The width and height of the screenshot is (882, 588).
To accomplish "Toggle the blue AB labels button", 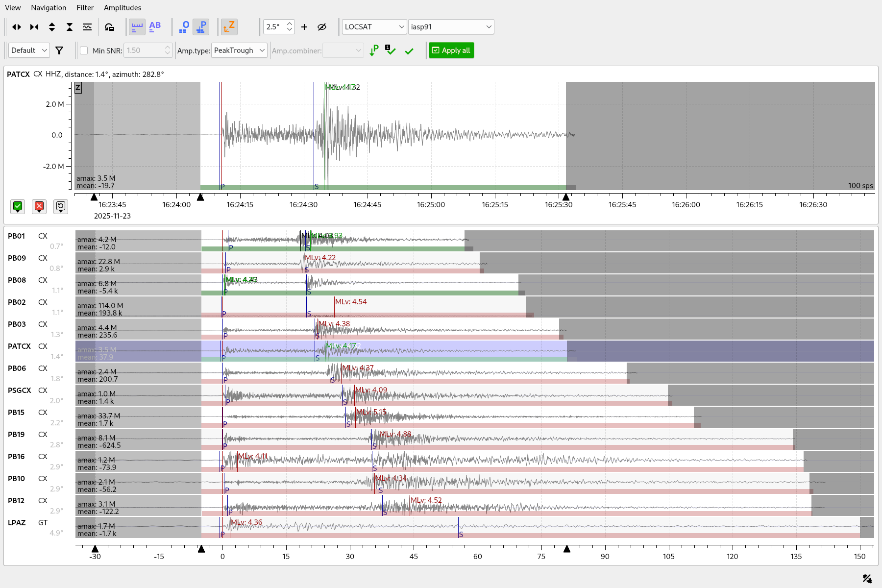I will 155,27.
